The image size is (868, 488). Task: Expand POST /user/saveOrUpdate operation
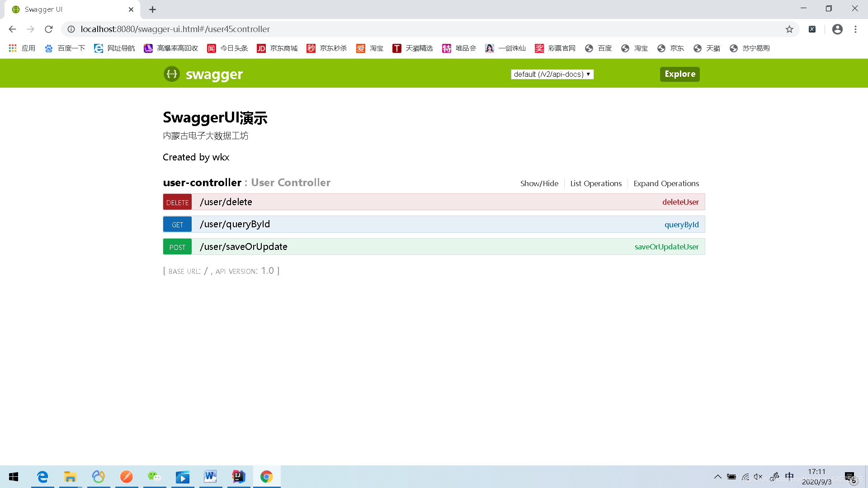pyautogui.click(x=243, y=247)
